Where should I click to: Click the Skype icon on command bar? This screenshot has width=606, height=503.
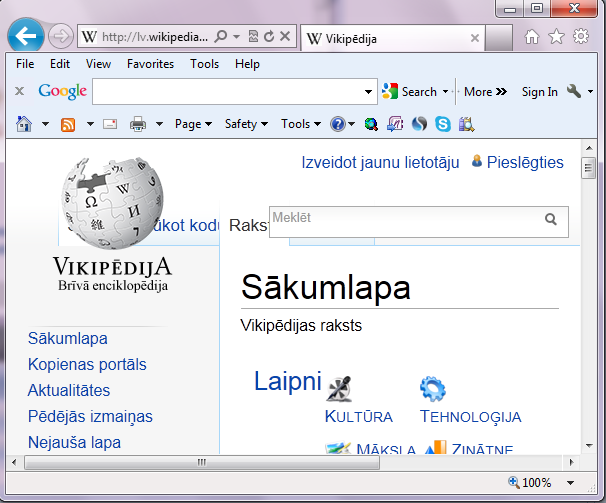point(443,124)
